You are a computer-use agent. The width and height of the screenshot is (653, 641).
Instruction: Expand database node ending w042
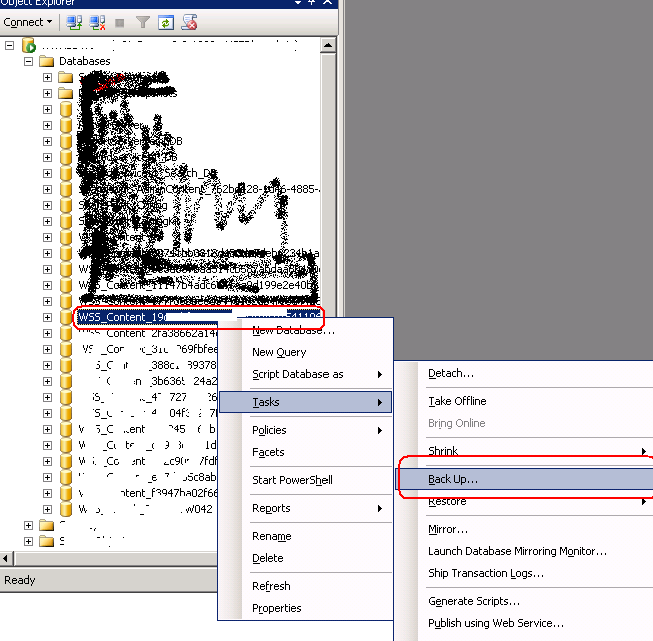point(47,509)
